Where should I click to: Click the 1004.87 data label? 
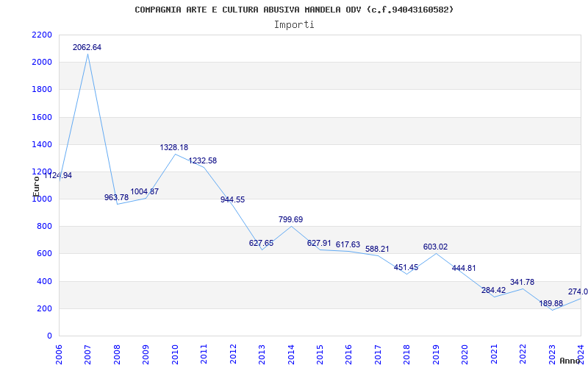144,191
